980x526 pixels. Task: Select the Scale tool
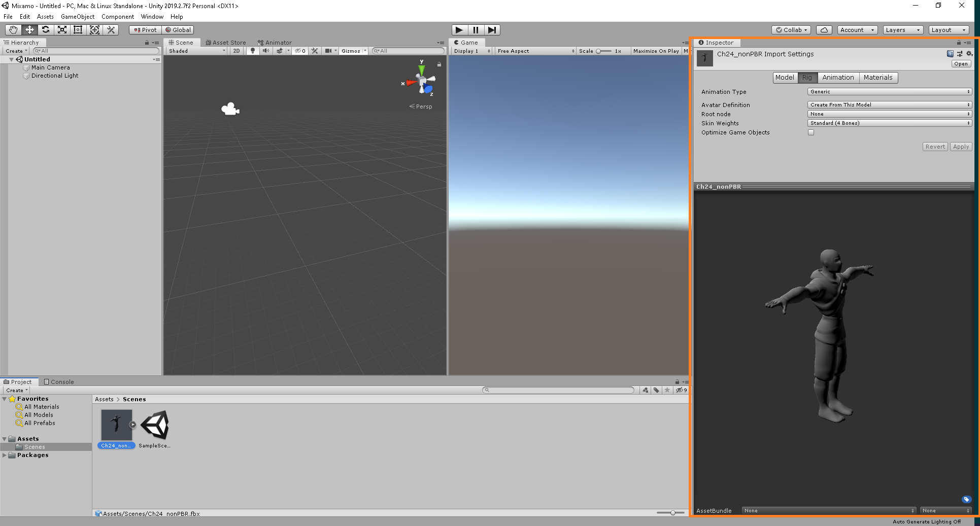point(62,30)
